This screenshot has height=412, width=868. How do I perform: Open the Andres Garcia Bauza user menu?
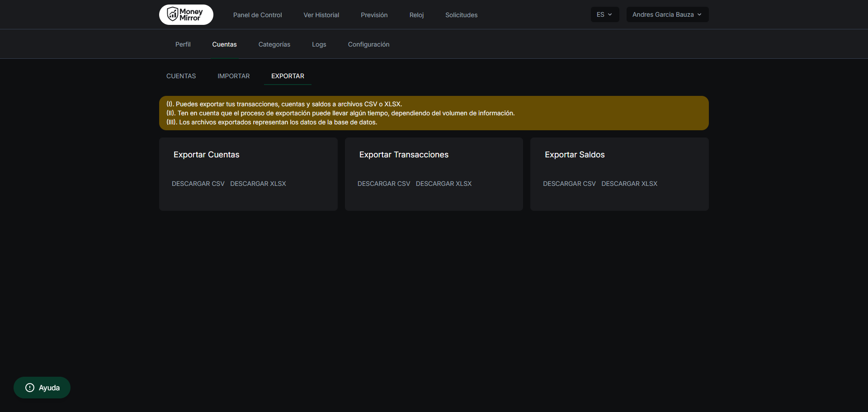point(667,14)
